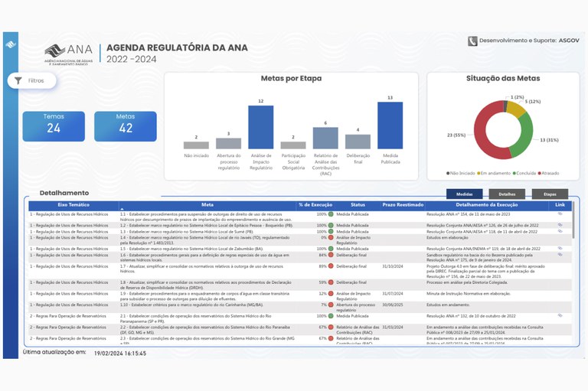Sort table by the Meta column header
Viewport: 588px width, 391px height.
(207, 204)
